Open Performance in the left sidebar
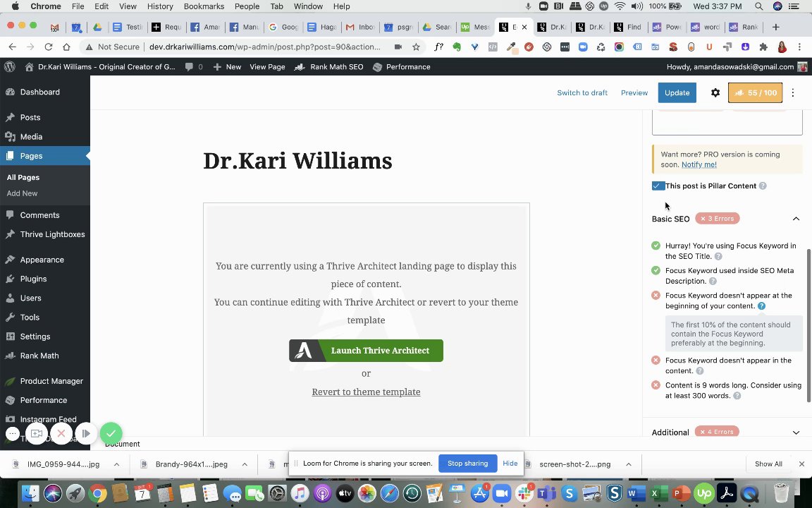 tap(45, 400)
